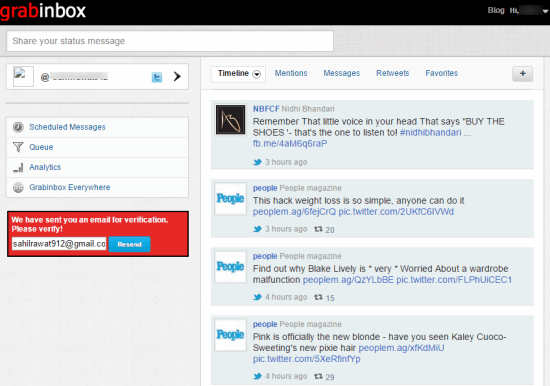
Task: Open the #nidhibhandari hashtag link
Action: pyautogui.click(x=430, y=132)
